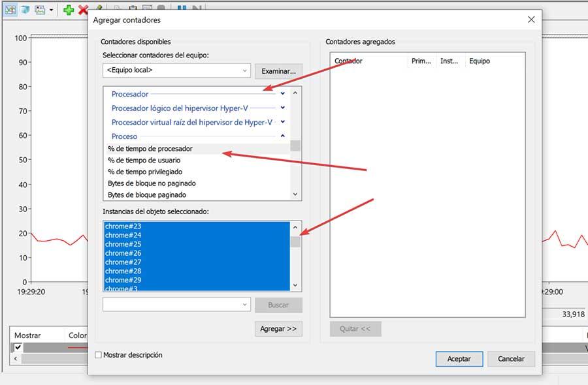
Task: Click the change graph type icon
Action: (x=40, y=9)
